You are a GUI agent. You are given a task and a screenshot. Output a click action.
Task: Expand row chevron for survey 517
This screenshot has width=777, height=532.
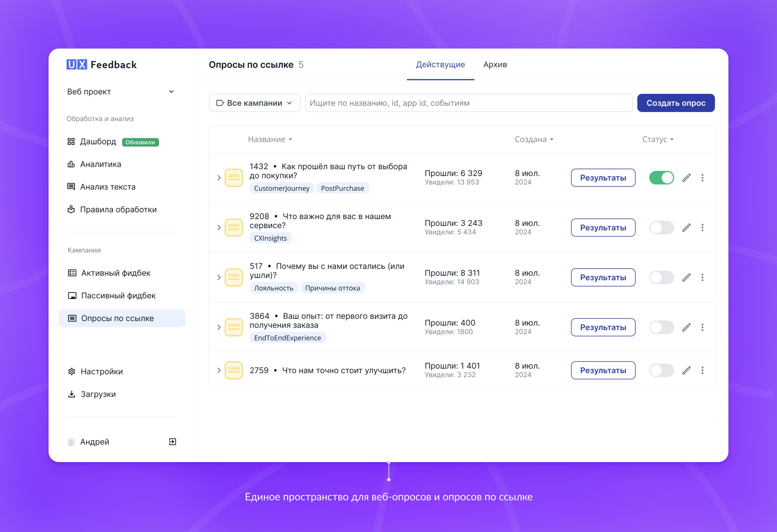[x=219, y=277]
